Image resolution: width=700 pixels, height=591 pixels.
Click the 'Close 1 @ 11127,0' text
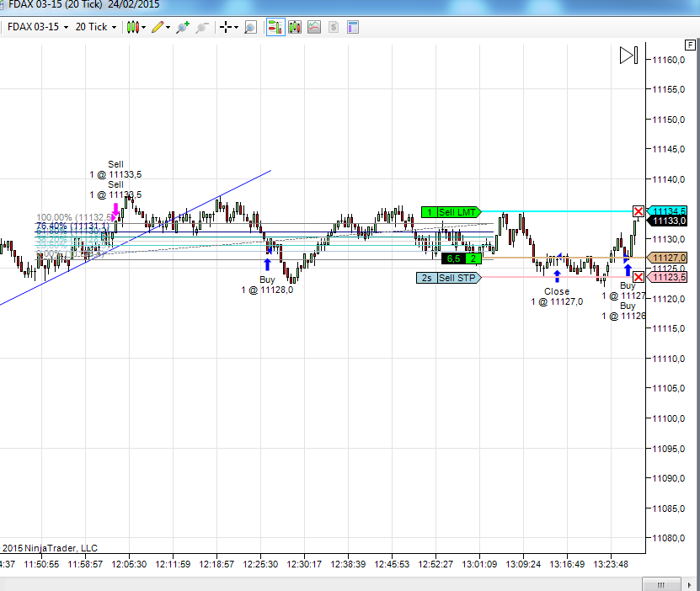pyautogui.click(x=557, y=296)
